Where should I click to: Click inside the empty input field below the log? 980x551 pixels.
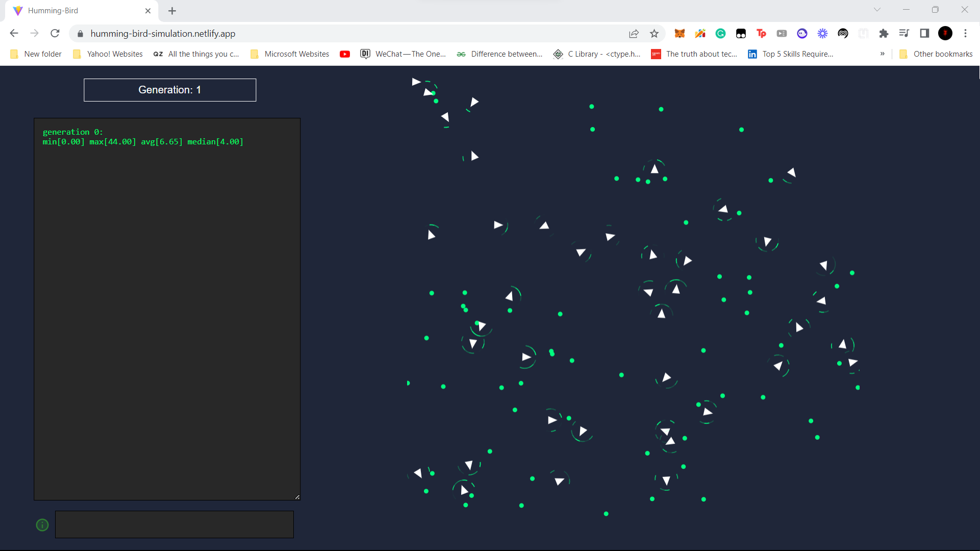click(174, 524)
